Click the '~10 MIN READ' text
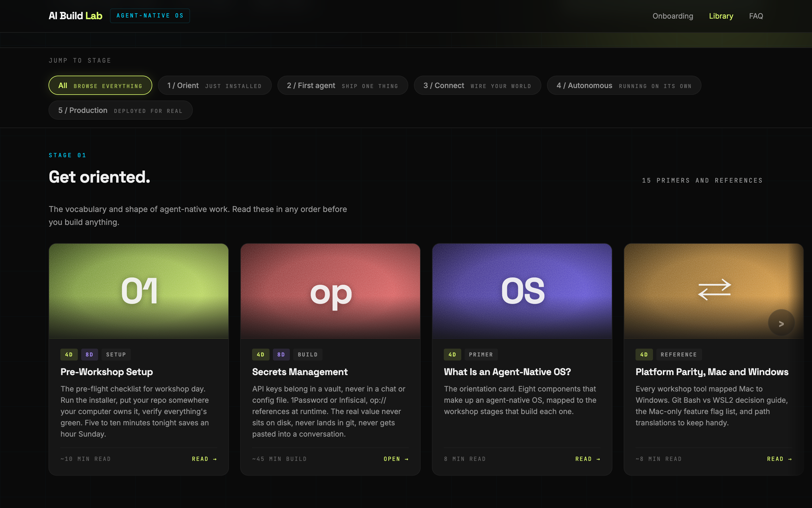Image resolution: width=812 pixels, height=508 pixels. tap(85, 459)
